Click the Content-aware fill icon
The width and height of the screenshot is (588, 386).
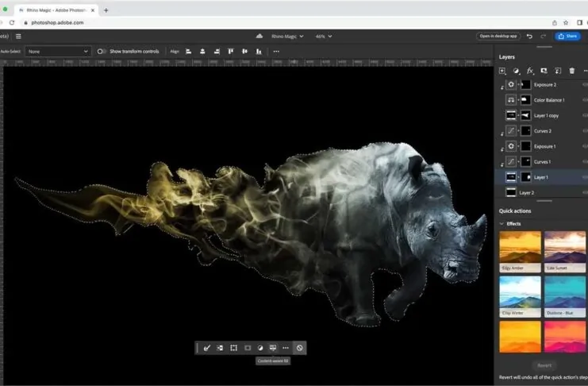click(273, 348)
